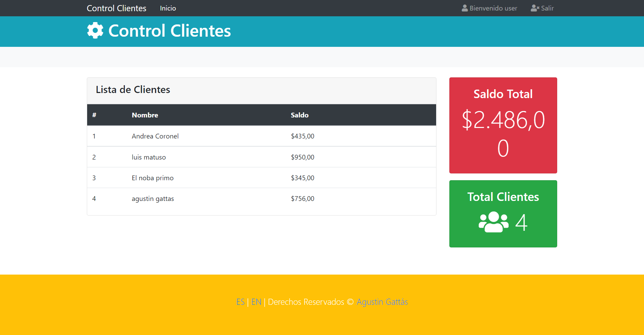The width and height of the screenshot is (644, 335).
Task: Click the Total Clientes card title
Action: point(503,197)
